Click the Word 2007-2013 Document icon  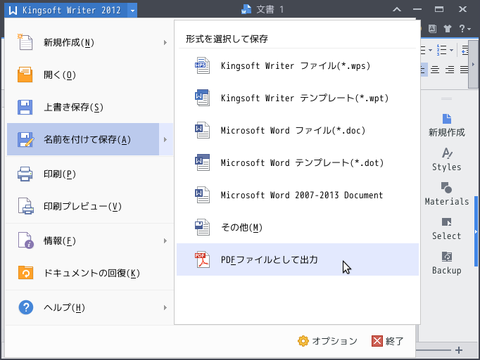pyautogui.click(x=202, y=195)
